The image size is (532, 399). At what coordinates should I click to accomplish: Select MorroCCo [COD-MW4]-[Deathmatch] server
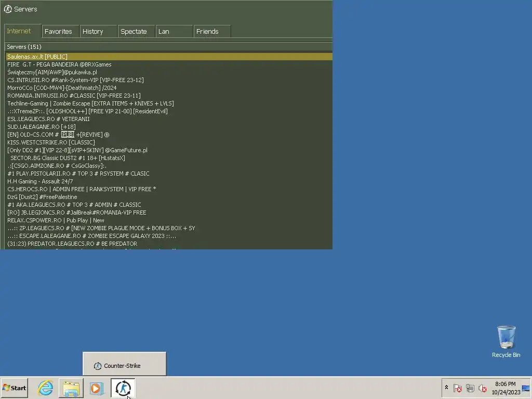coord(169,88)
